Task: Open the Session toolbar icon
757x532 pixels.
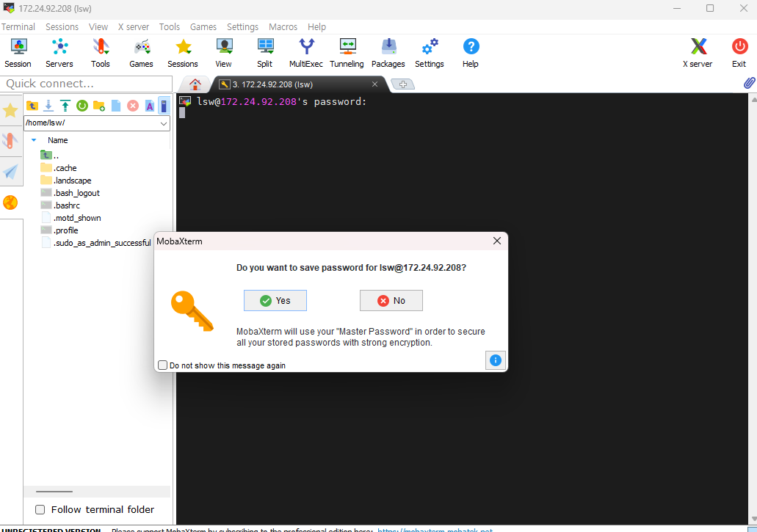Action: pos(18,53)
